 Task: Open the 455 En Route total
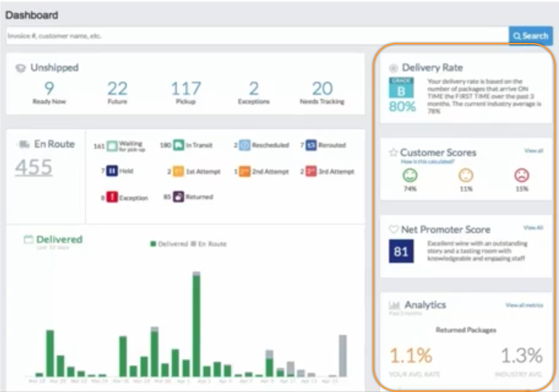[34, 167]
